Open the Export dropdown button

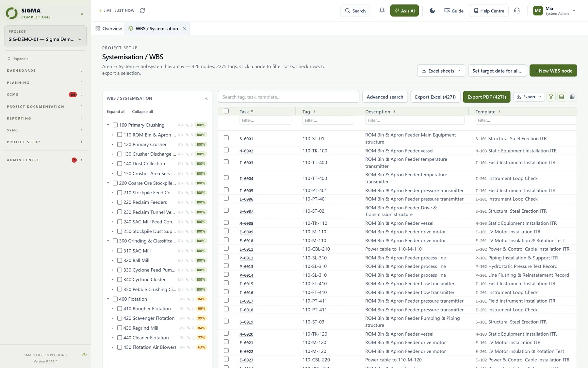point(529,97)
